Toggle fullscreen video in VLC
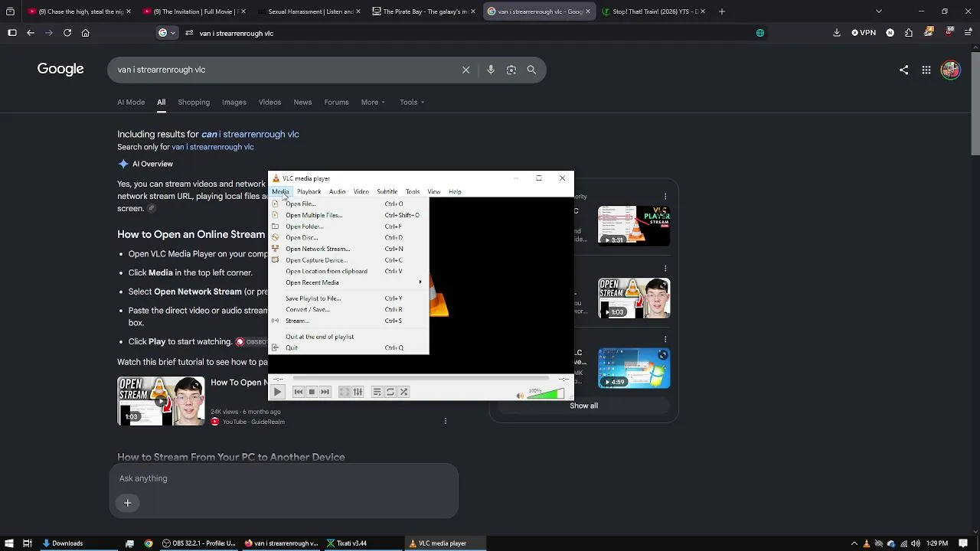 (x=345, y=392)
